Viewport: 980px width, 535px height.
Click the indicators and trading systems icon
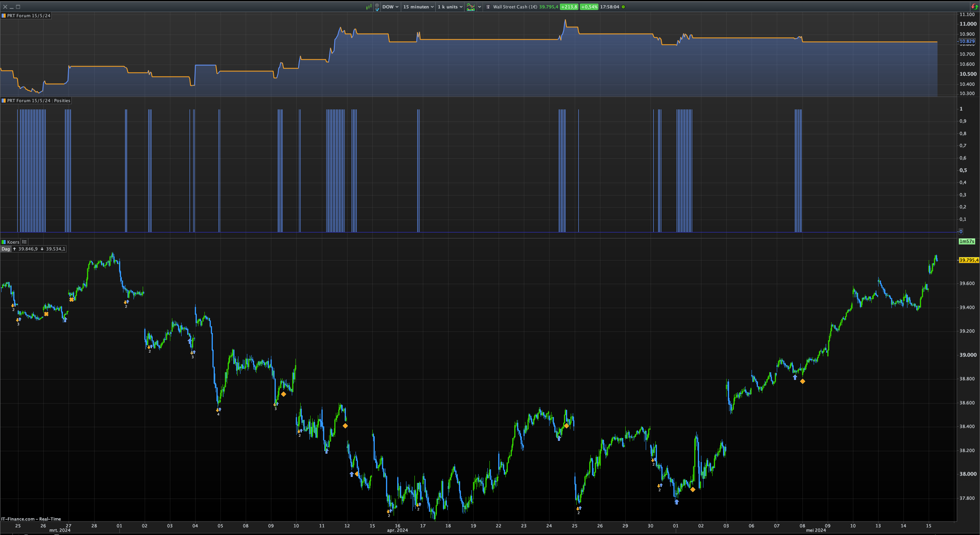tap(471, 7)
